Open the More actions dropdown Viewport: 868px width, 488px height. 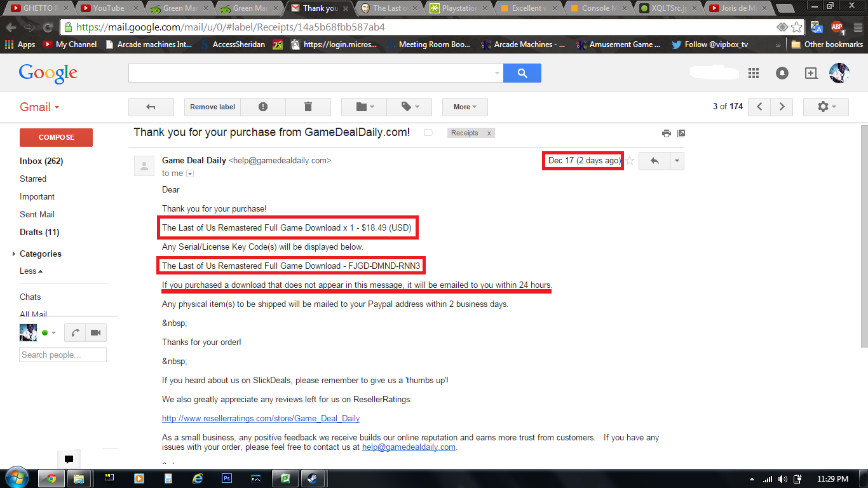(465, 107)
